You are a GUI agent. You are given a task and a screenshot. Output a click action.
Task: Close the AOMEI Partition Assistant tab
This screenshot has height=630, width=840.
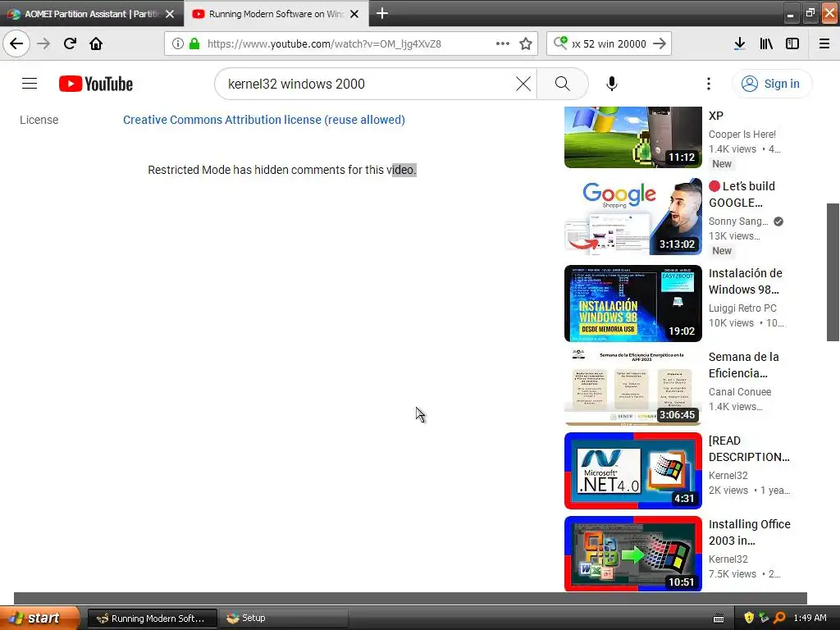click(x=170, y=14)
